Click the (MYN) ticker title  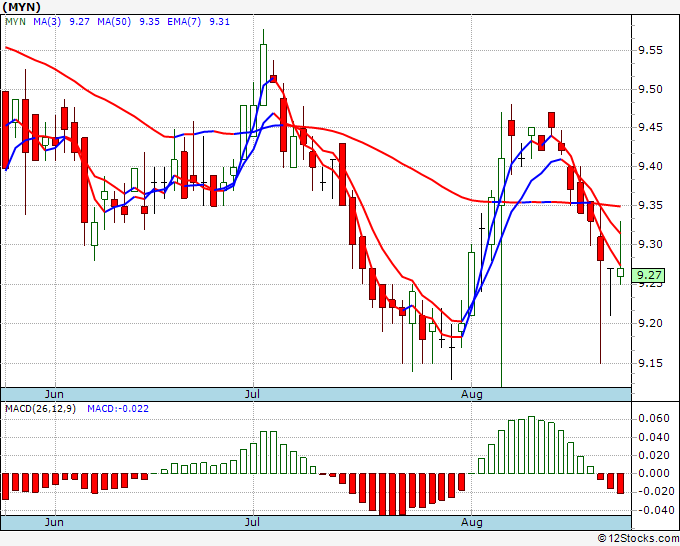coord(22,7)
